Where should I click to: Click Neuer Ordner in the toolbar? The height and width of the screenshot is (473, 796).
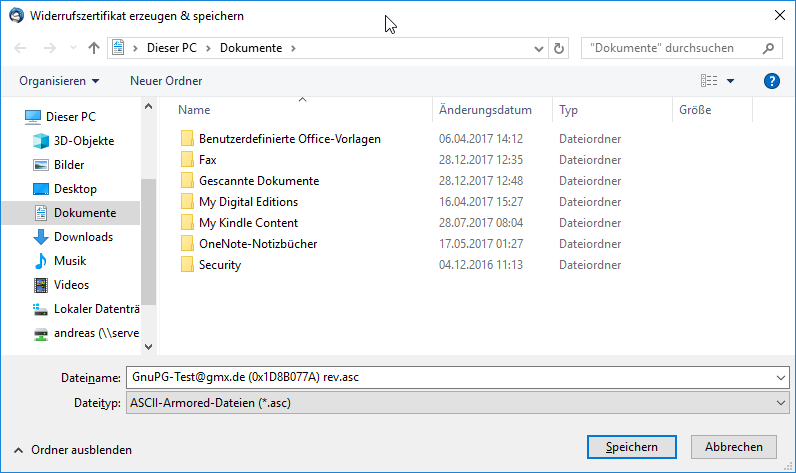pyautogui.click(x=166, y=81)
